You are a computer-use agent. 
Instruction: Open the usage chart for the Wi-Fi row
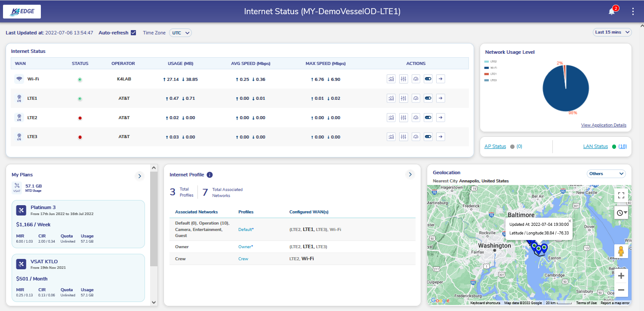[391, 79]
